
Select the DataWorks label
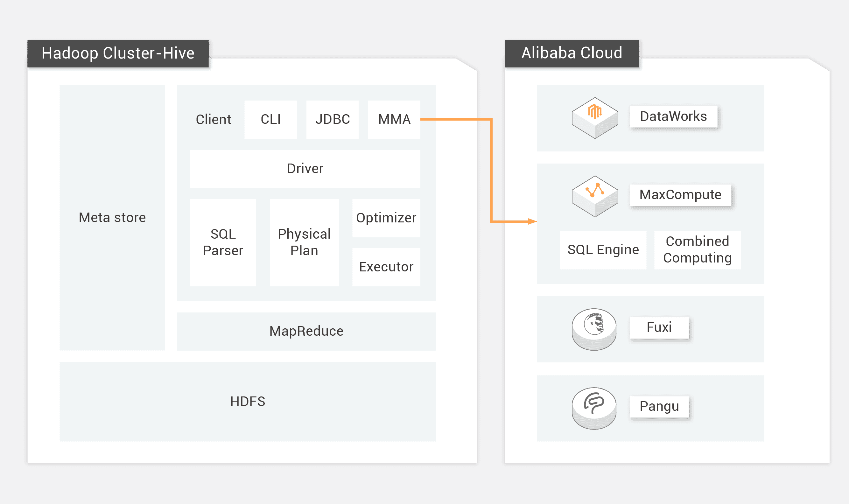673,116
